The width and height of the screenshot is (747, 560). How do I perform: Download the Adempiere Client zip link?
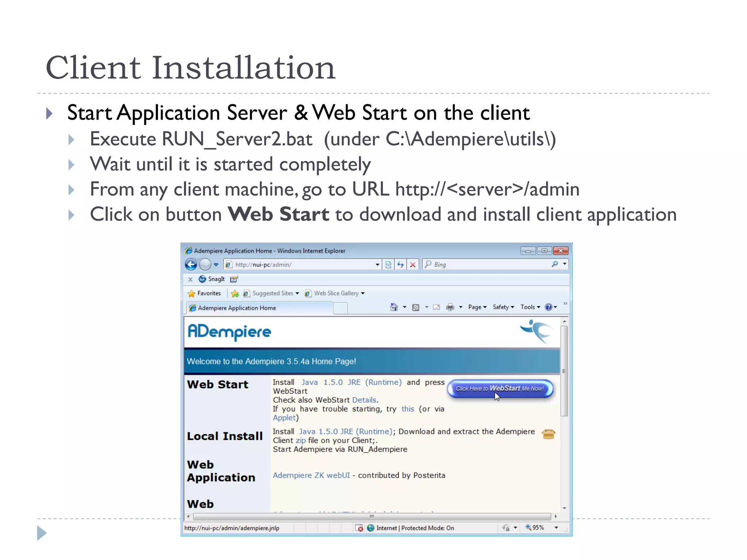[301, 441]
